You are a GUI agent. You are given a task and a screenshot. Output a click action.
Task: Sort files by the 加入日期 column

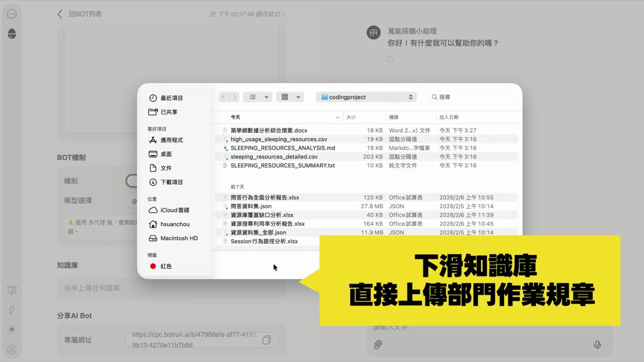(x=449, y=117)
